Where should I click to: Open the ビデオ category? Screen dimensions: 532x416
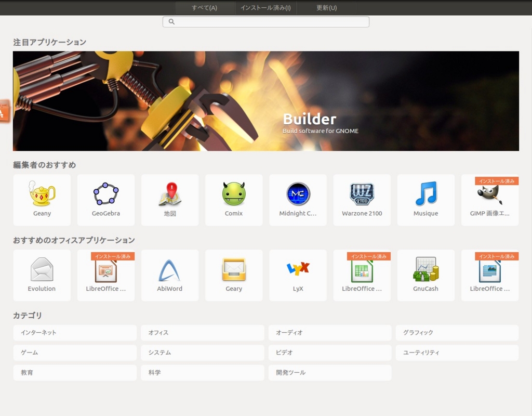coord(330,353)
